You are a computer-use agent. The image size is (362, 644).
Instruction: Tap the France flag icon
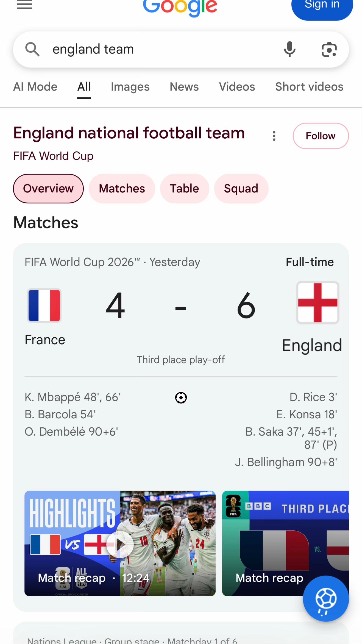click(44, 305)
